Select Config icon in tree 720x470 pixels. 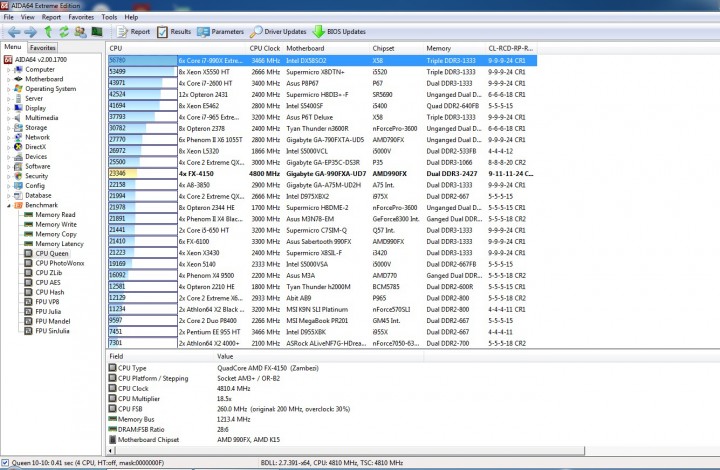(18, 185)
